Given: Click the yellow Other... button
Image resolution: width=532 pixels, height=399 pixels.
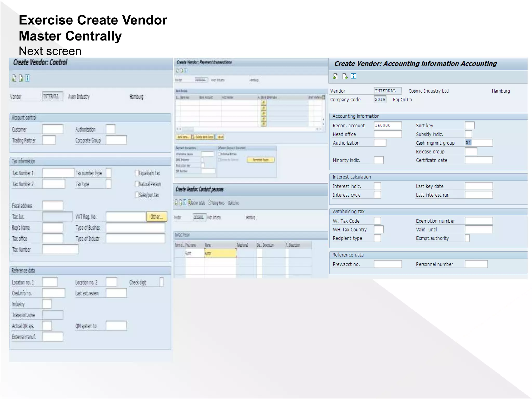Looking at the screenshot, I should (x=157, y=217).
